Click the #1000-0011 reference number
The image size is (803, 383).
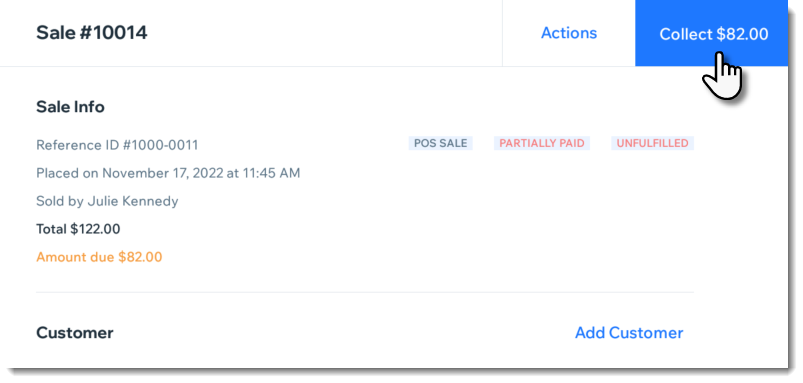160,145
